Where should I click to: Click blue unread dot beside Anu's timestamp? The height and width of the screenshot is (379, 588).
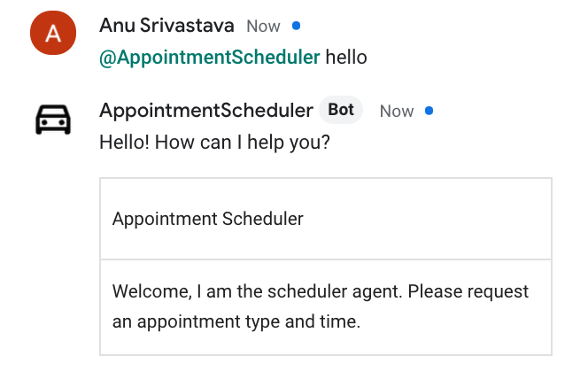(x=297, y=26)
